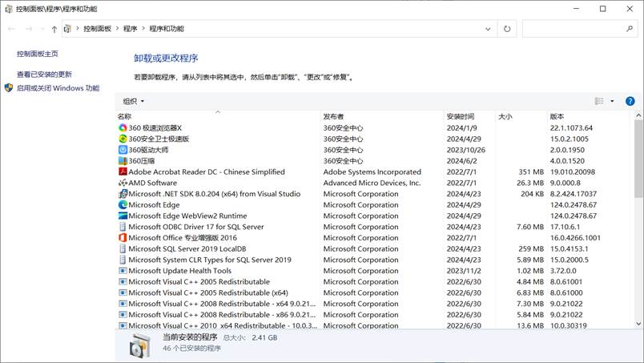644x363 pixels.
Task: Click the scrollbar down arrow
Action: coord(638,324)
